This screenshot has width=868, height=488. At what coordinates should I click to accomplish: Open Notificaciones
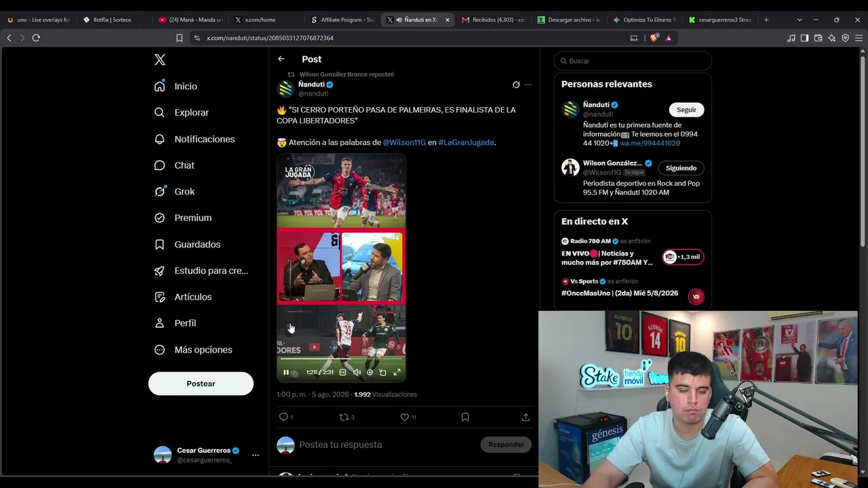pyautogui.click(x=194, y=139)
